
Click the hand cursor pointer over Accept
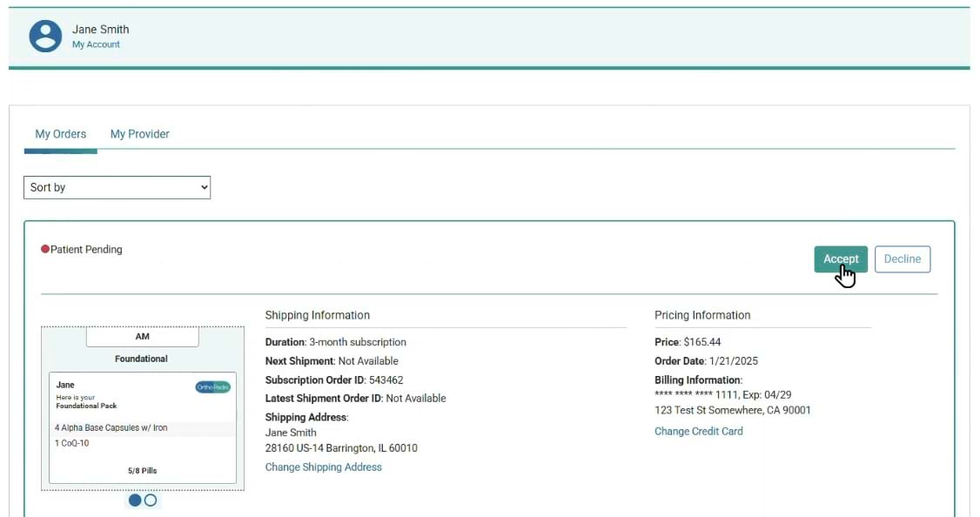click(846, 272)
